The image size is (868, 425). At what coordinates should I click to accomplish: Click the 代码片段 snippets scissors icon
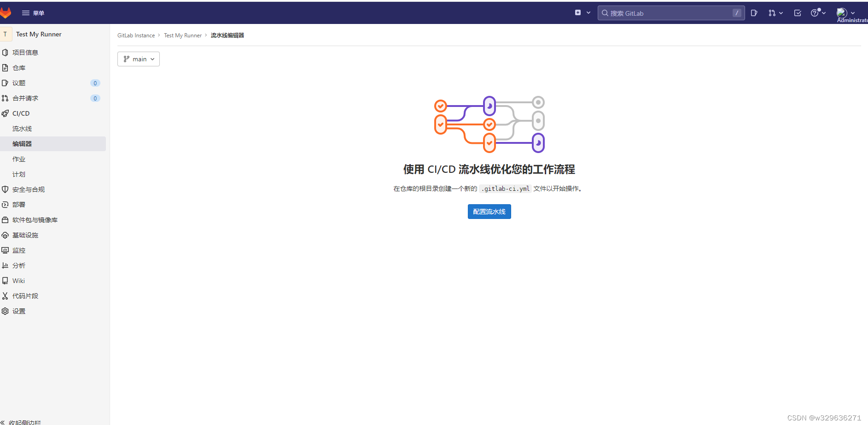(x=5, y=296)
